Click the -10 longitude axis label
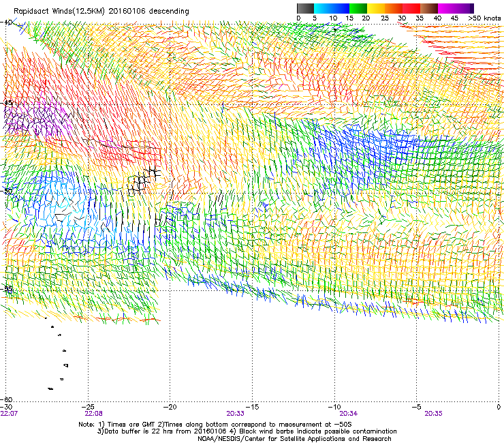This screenshot has height=443, width=504. tap(334, 408)
